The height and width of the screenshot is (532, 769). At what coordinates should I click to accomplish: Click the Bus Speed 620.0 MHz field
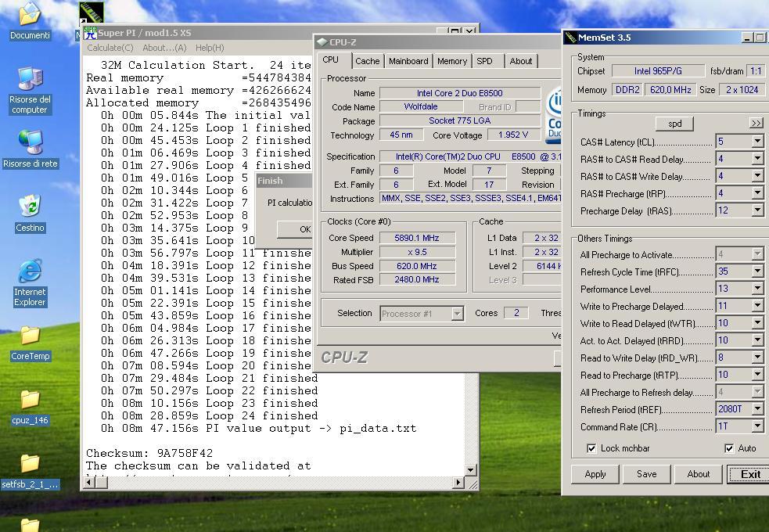tap(417, 266)
